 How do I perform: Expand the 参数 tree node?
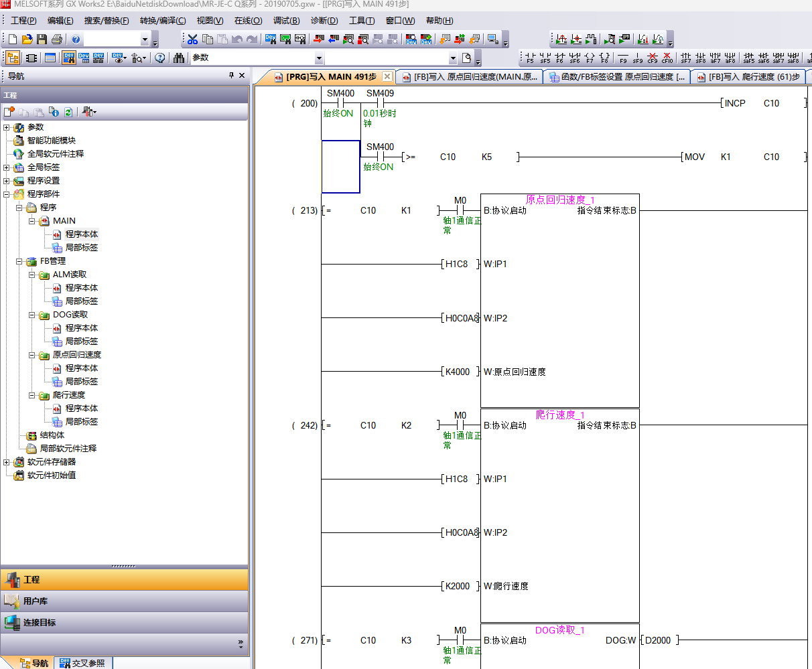(x=7, y=127)
